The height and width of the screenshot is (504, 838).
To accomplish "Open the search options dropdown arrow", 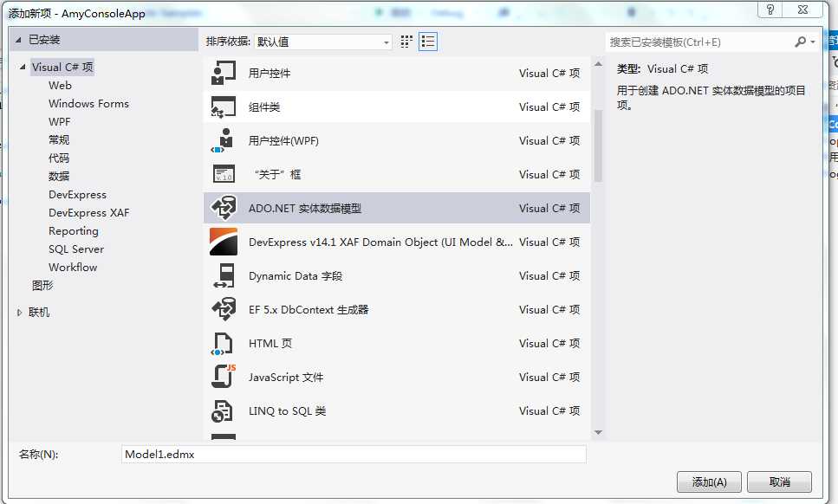I will coord(813,42).
